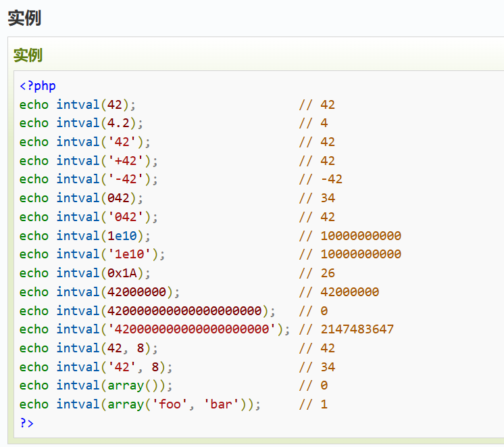Viewport: 504px width, 447px height.
Task: Click the 0x1A hexadecimal argument
Action: click(x=122, y=273)
